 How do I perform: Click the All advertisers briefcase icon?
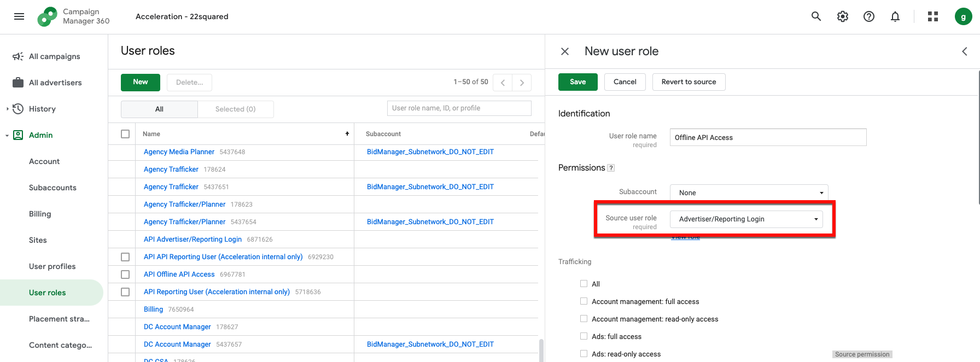(18, 83)
